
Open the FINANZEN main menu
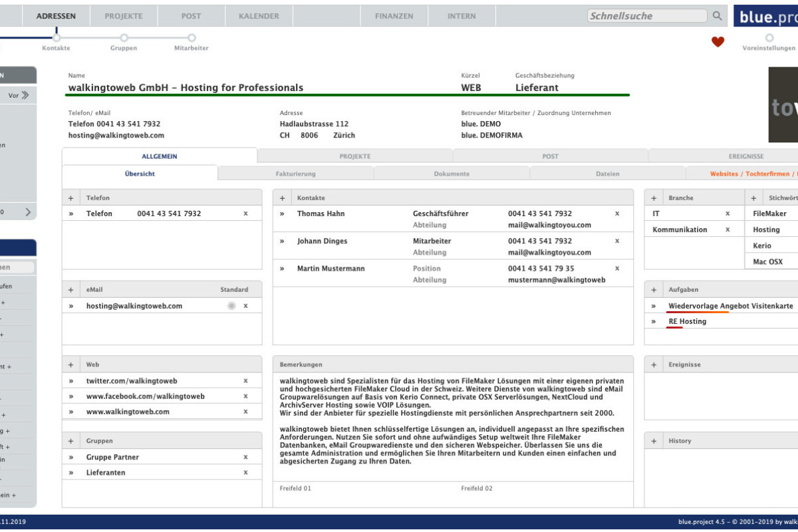click(x=394, y=16)
